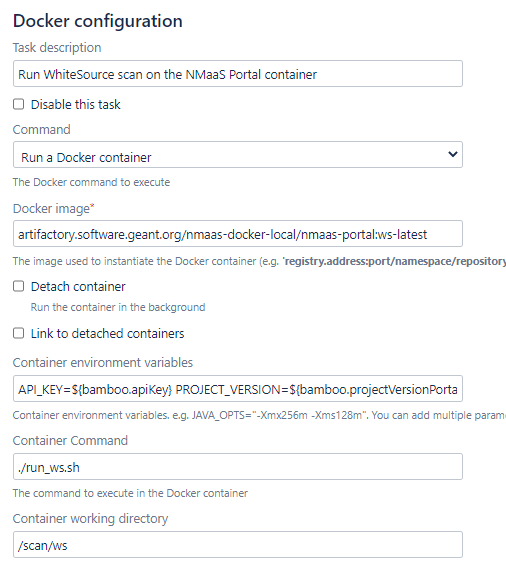Open the Run a Docker container dropdown
The height and width of the screenshot is (568, 506).
[238, 155]
